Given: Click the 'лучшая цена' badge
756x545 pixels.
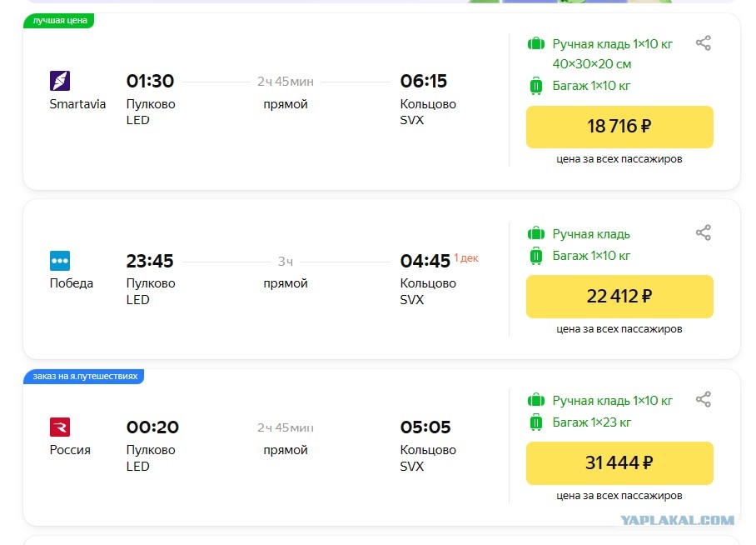Looking at the screenshot, I should click(x=59, y=20).
